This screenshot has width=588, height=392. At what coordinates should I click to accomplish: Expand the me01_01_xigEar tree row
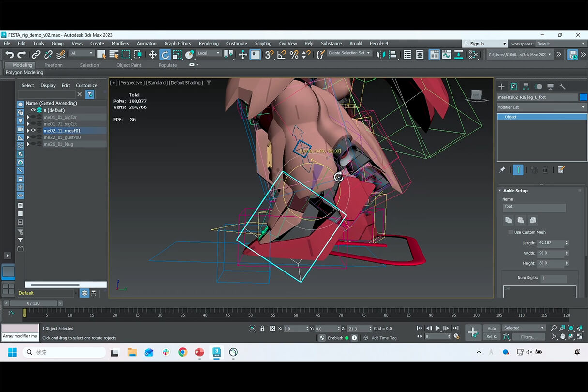coord(28,117)
